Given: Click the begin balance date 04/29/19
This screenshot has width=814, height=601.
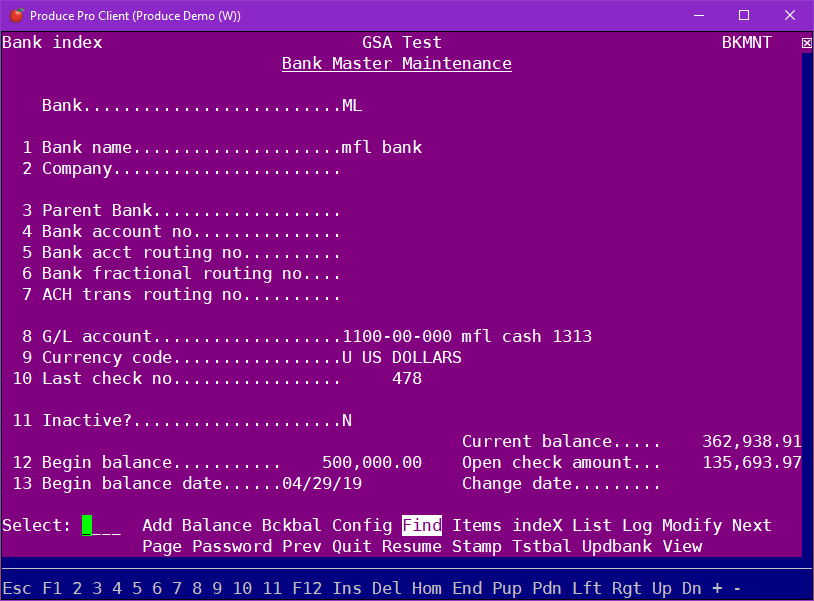Looking at the screenshot, I should tap(322, 484).
